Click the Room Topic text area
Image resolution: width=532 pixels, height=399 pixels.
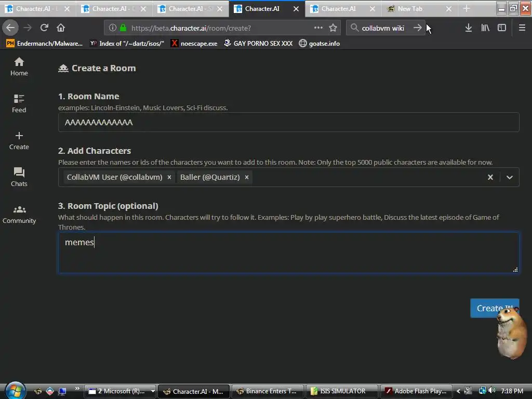[289, 252]
